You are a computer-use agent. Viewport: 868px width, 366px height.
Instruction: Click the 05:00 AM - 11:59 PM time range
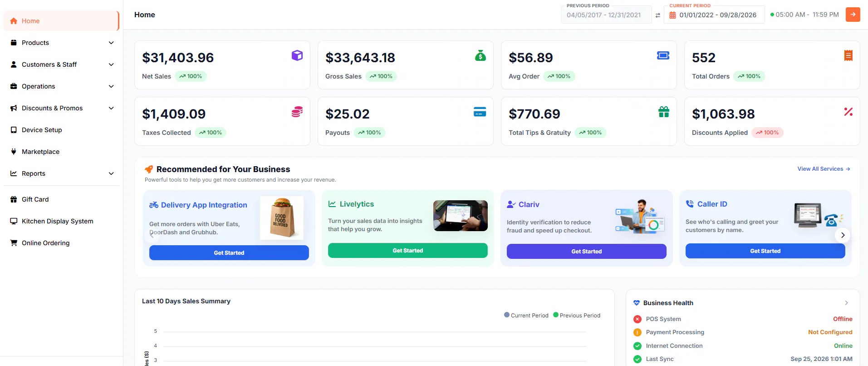[807, 15]
